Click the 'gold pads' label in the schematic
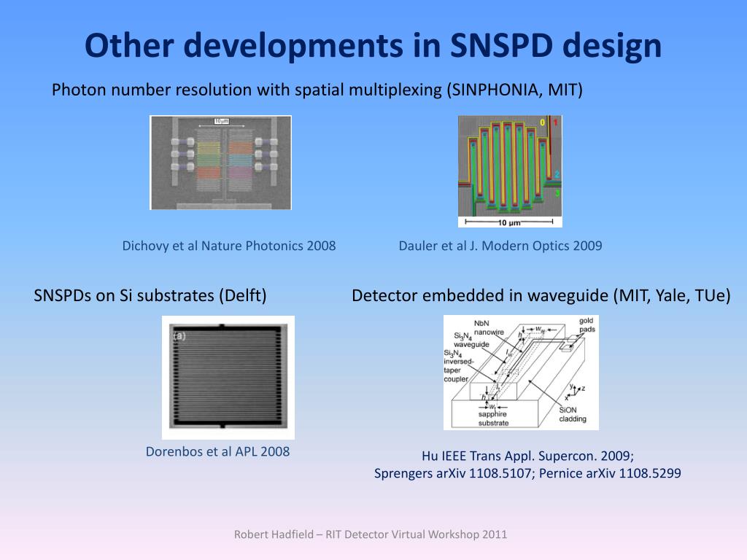The width and height of the screenshot is (747, 560). click(587, 324)
